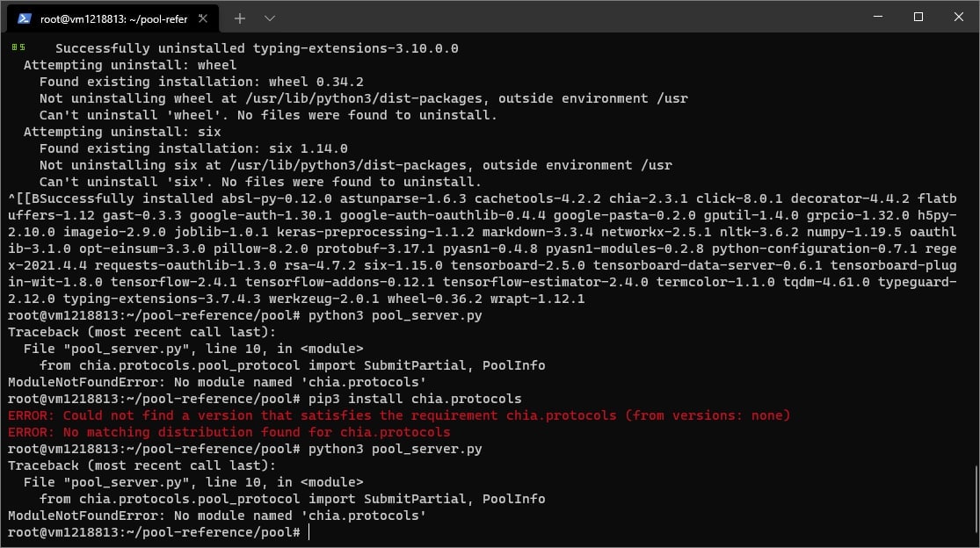
Task: Close the terminal window
Action: click(959, 17)
